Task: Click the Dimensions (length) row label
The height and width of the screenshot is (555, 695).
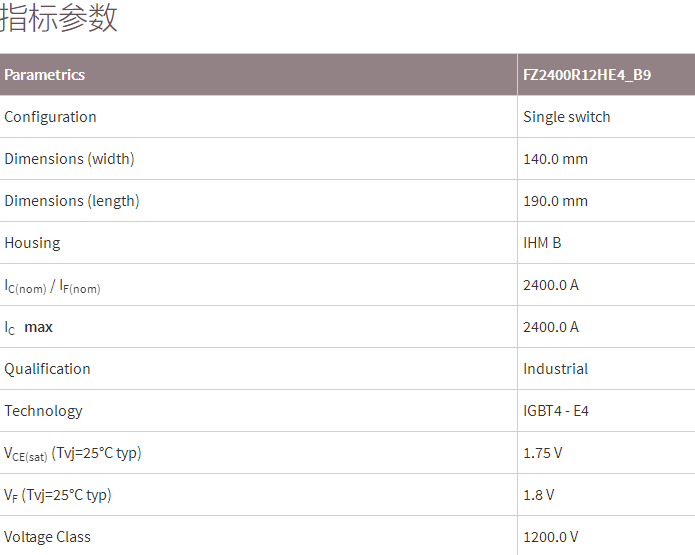Action: pos(72,201)
